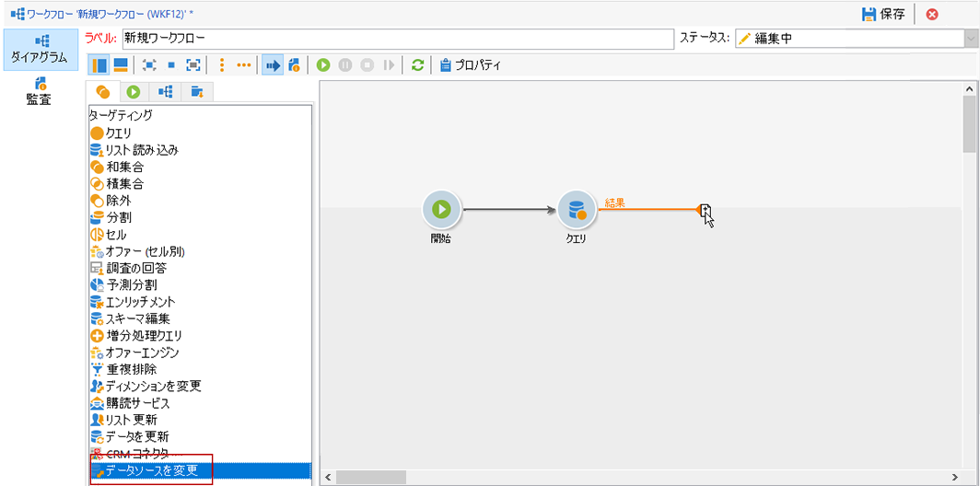Click the 保存 button
Viewport: 980px width, 486px height.
click(x=884, y=15)
